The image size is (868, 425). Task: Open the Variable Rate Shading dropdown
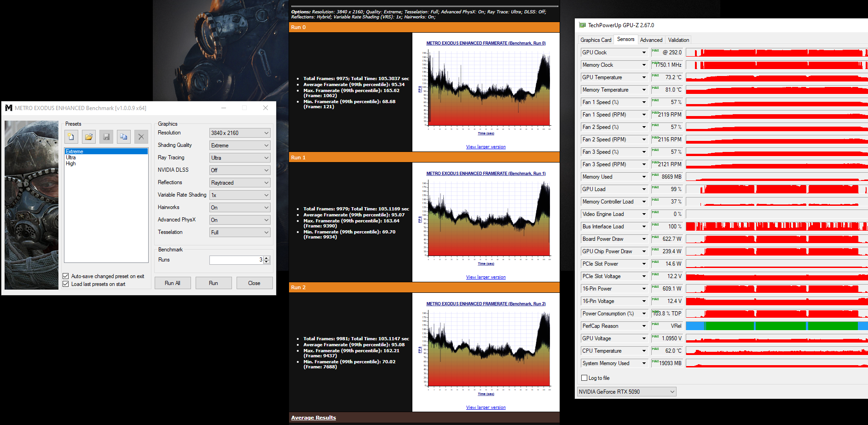(240, 195)
